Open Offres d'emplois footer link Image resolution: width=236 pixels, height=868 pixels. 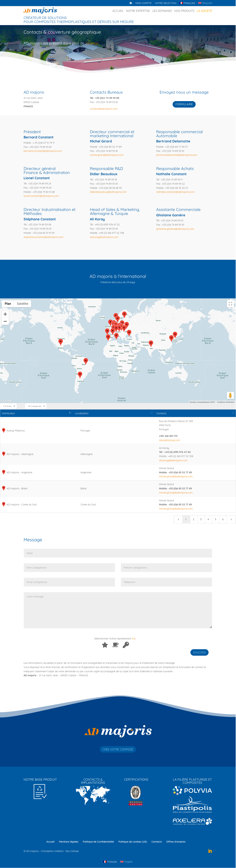pyautogui.click(x=176, y=841)
